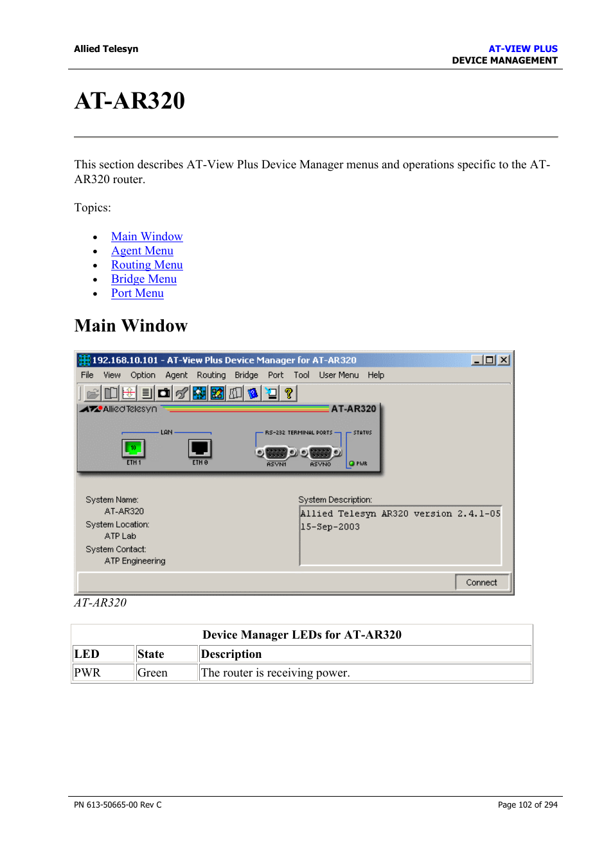This screenshot has height=868, width=613.
Task: Click the PWR cell in LED table
Action: (x=103, y=673)
